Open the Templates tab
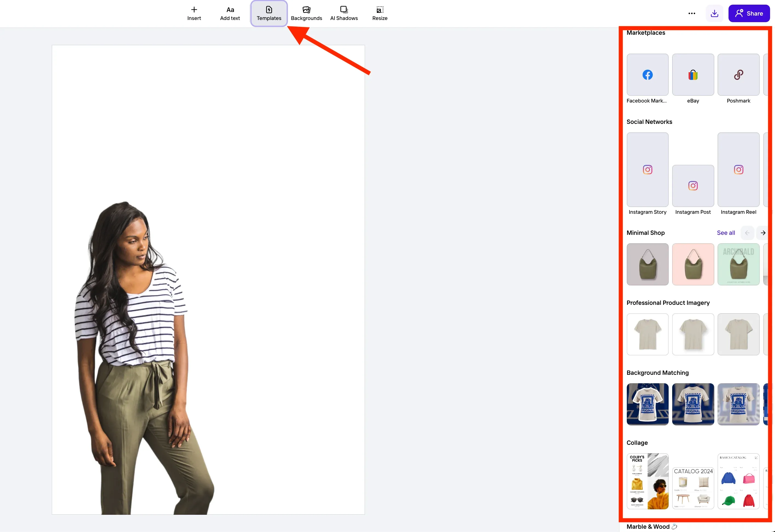 click(x=269, y=13)
